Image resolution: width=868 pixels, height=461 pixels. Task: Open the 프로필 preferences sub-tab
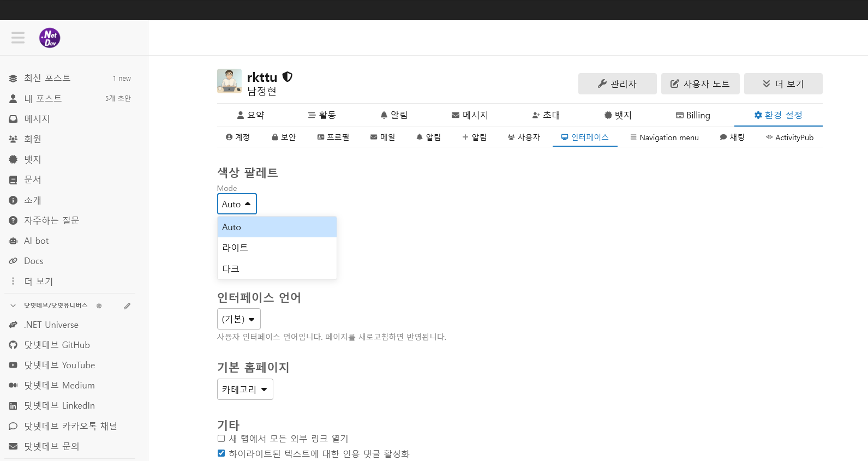[333, 137]
